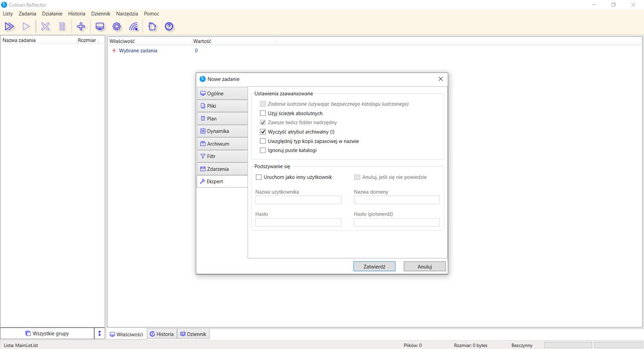Click the Nazwa użytkownika input field

coord(298,200)
